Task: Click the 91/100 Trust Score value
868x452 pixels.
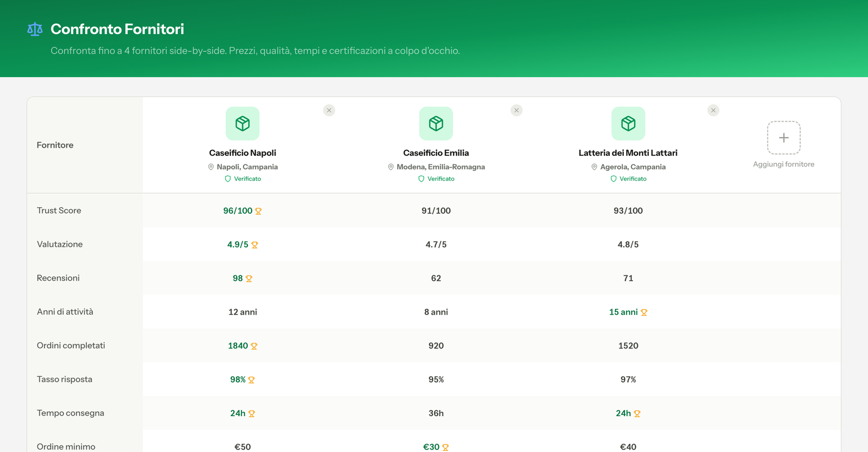Action: click(x=436, y=211)
